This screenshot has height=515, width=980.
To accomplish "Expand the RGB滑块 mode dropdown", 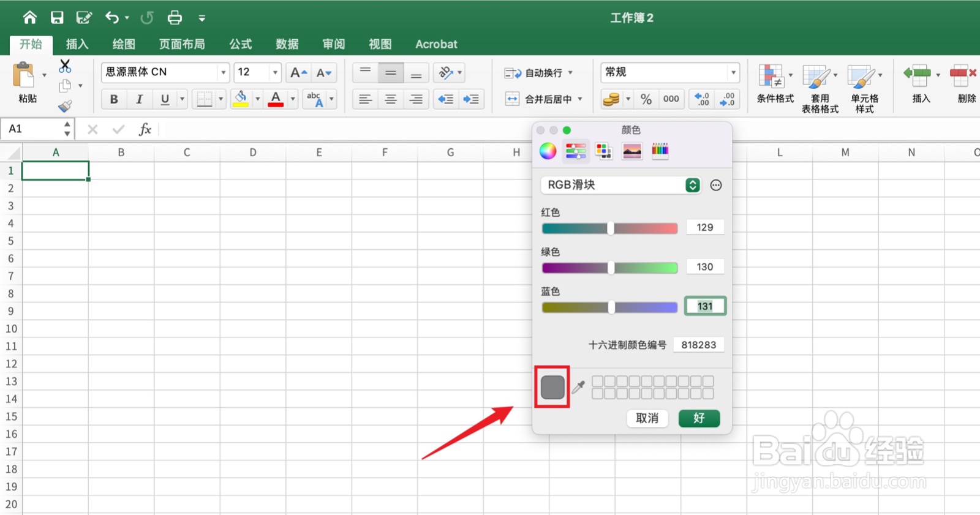I will coord(692,185).
